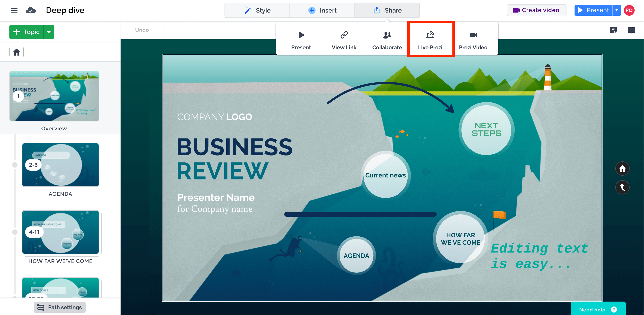The width and height of the screenshot is (644, 315).
Task: Toggle the comments panel icon top right
Action: click(x=632, y=30)
